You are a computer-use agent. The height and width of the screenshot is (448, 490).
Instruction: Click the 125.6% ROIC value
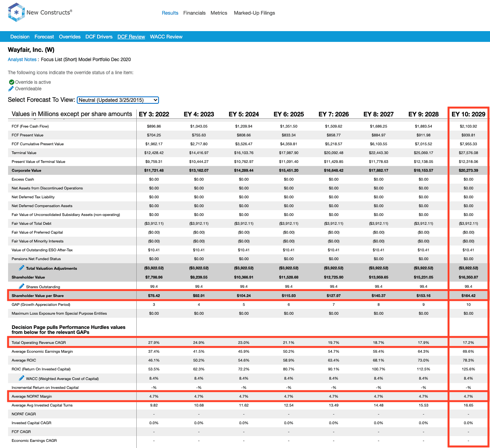point(468,369)
